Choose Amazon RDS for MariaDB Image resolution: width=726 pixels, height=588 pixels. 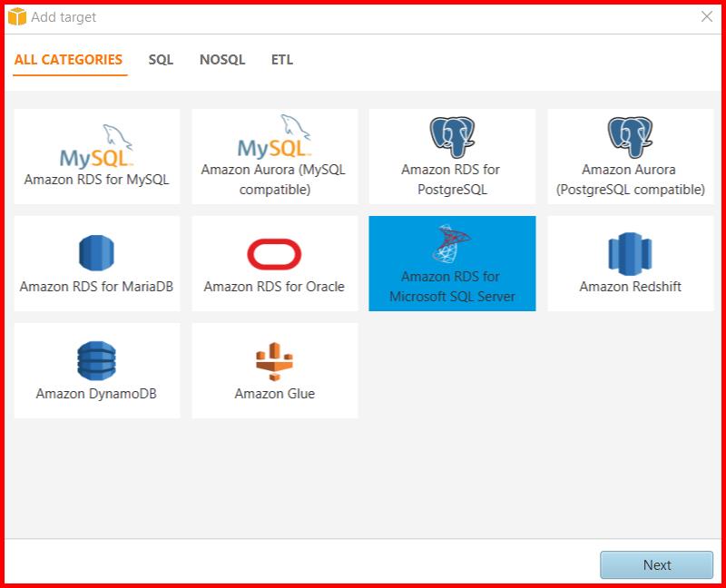[97, 263]
